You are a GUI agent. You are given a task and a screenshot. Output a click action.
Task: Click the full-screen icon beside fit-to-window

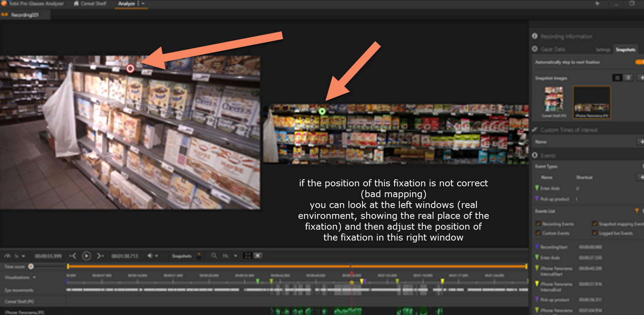coord(258,256)
